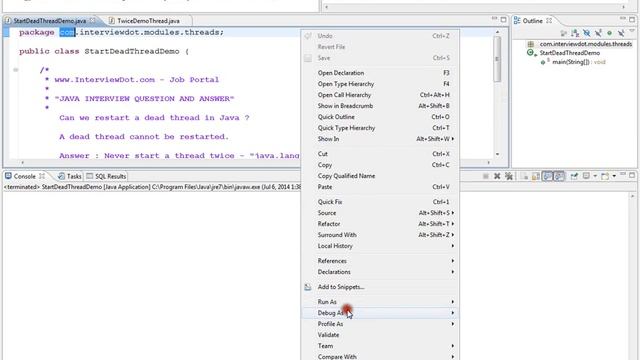
Task: Maximize the editor area
Action: click(503, 20)
